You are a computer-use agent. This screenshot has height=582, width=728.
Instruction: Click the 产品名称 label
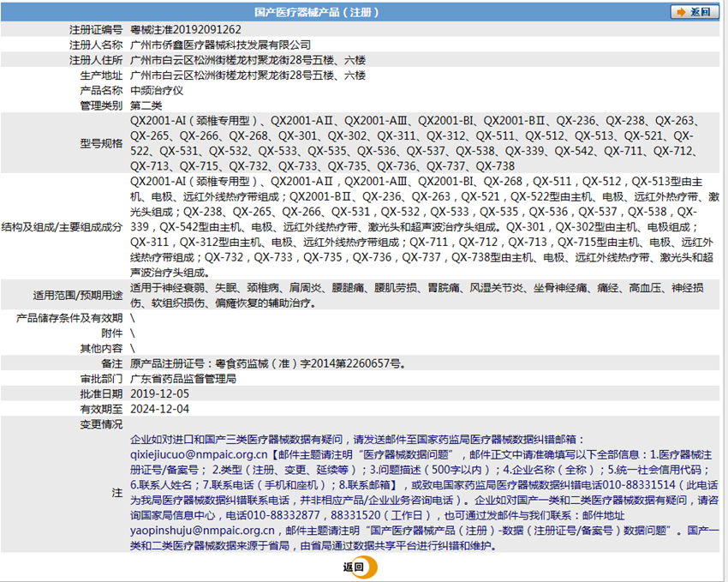click(101, 91)
